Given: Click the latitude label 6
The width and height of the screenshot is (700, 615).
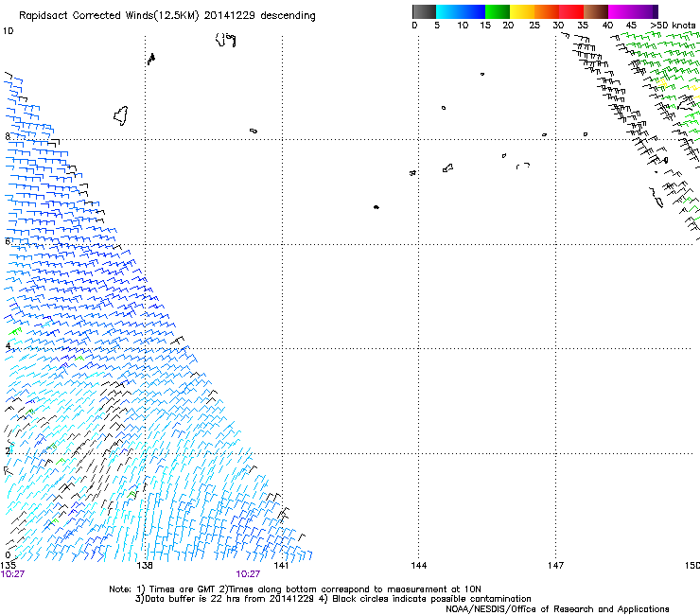Looking at the screenshot, I should click(x=8, y=241).
